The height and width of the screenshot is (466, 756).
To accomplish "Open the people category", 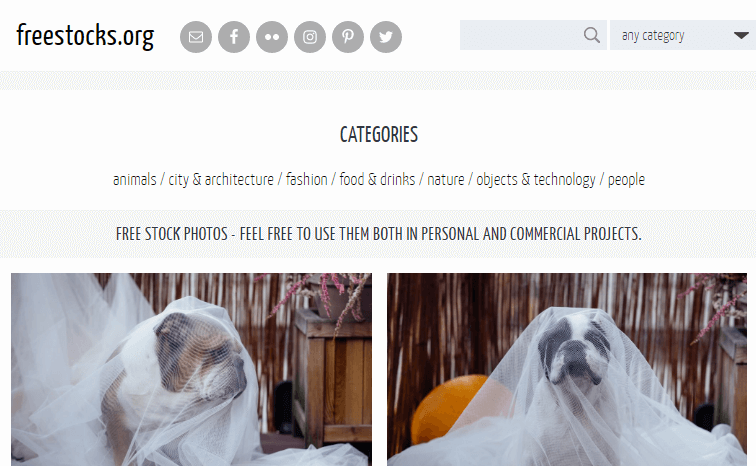I will click(x=626, y=179).
